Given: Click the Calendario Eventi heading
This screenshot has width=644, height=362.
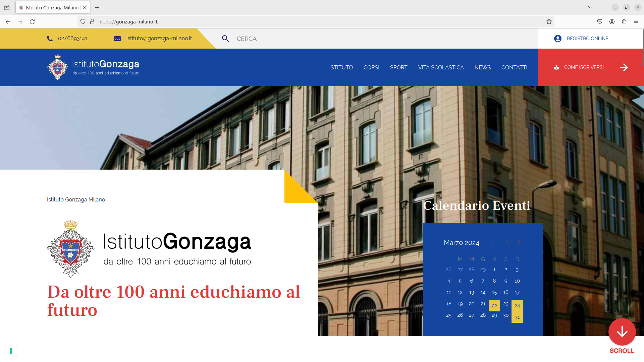Looking at the screenshot, I should (477, 205).
